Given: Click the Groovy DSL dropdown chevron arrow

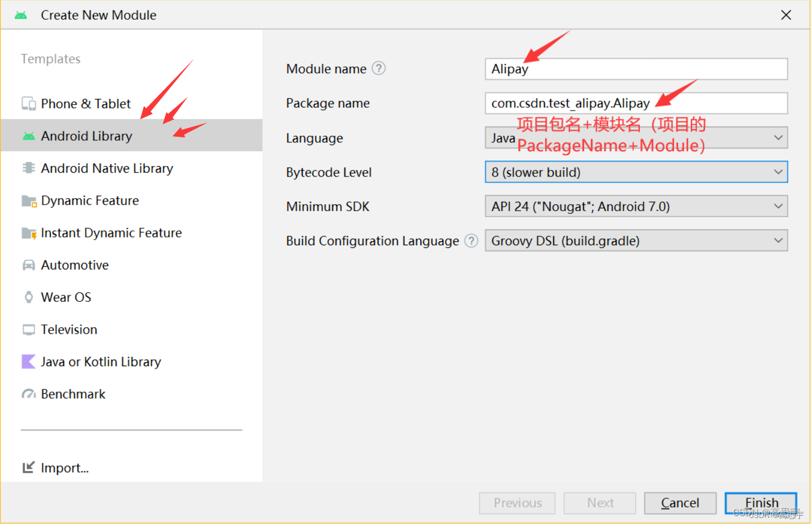Looking at the screenshot, I should click(778, 241).
